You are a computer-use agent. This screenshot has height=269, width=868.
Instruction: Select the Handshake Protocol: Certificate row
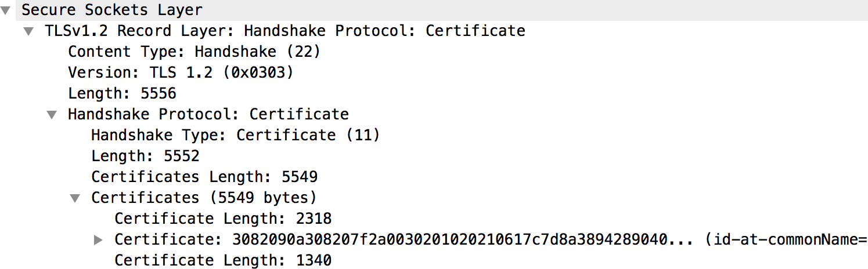[208, 114]
